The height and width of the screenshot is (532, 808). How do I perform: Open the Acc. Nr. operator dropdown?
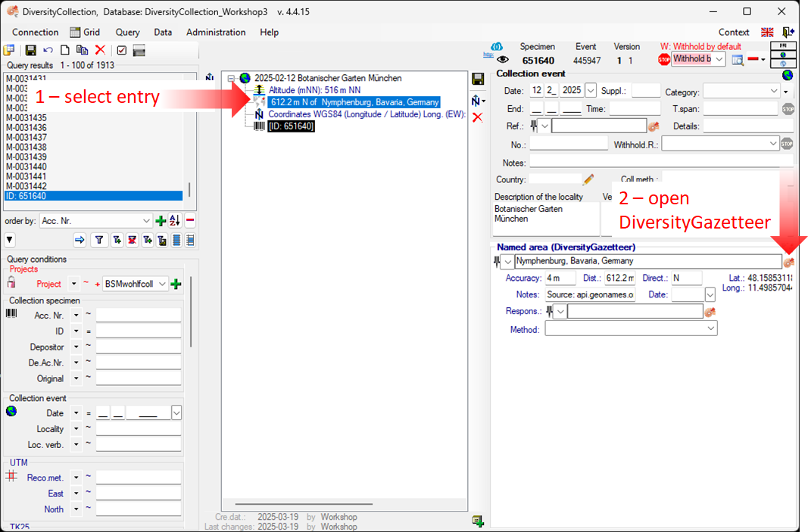coord(76,315)
